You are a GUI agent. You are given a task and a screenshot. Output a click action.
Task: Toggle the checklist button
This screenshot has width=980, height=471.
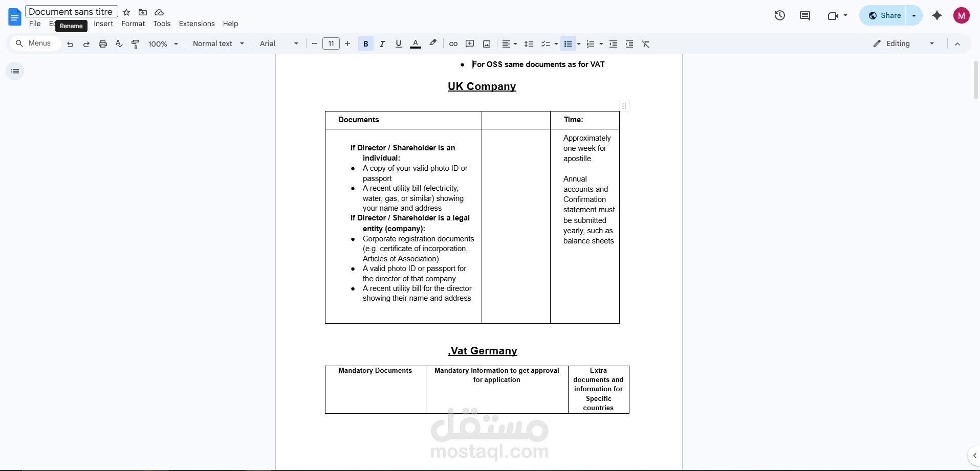tap(546, 44)
